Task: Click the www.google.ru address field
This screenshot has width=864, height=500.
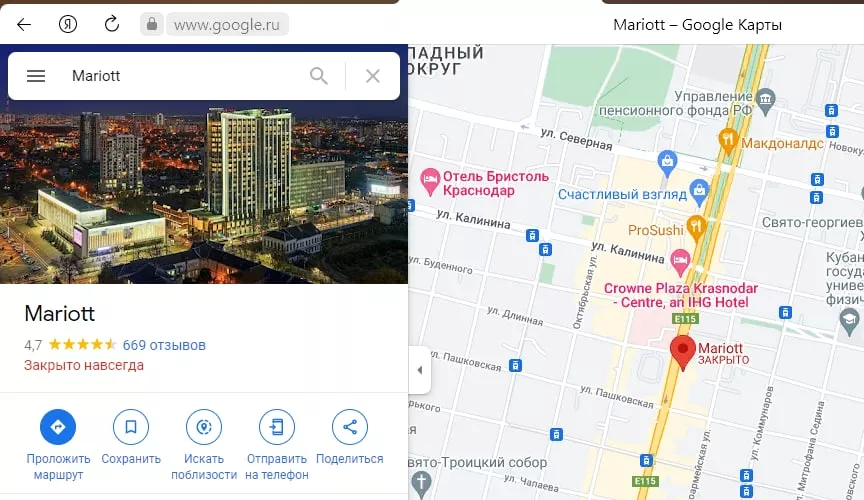Action: (x=227, y=24)
